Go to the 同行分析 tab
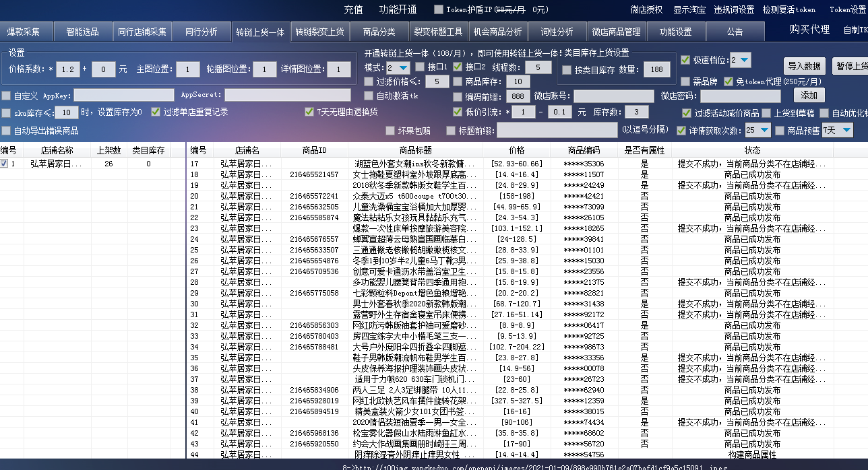The width and height of the screenshot is (868, 470). 201,32
